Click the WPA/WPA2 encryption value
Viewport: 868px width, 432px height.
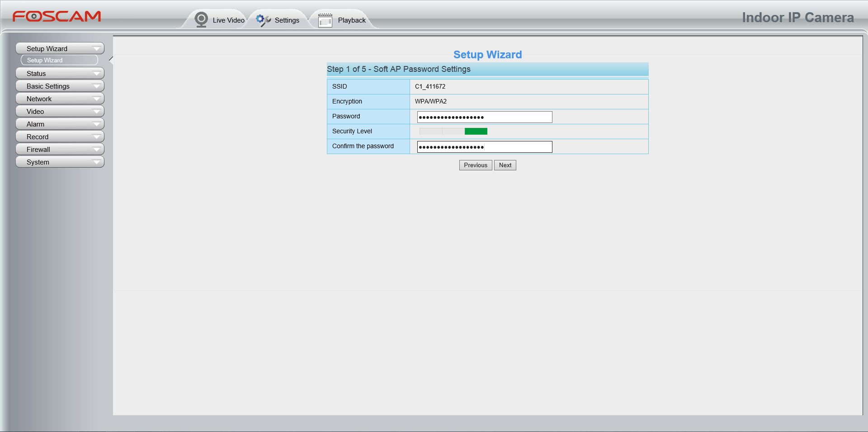[431, 102]
